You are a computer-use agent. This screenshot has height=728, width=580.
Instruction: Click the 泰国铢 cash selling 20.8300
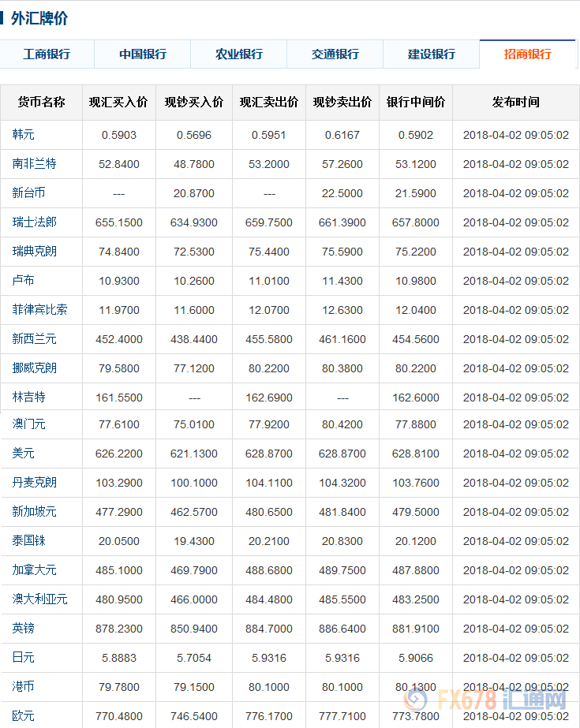(342, 541)
